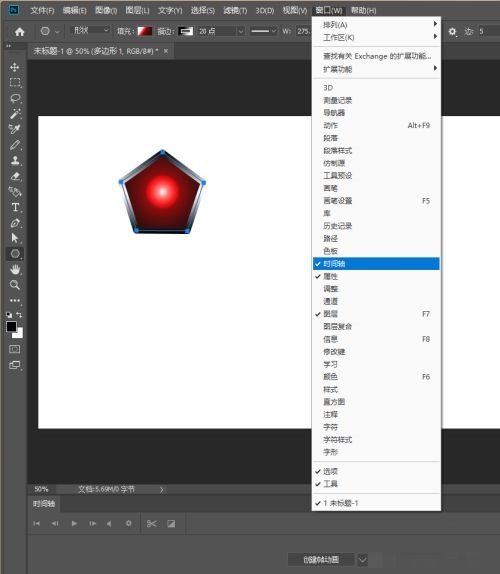Open the 图像(I) menu
500x574 pixels.
[106, 11]
